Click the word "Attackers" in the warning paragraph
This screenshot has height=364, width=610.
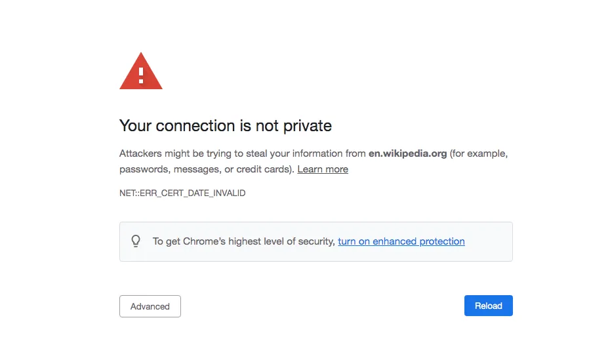tap(140, 153)
